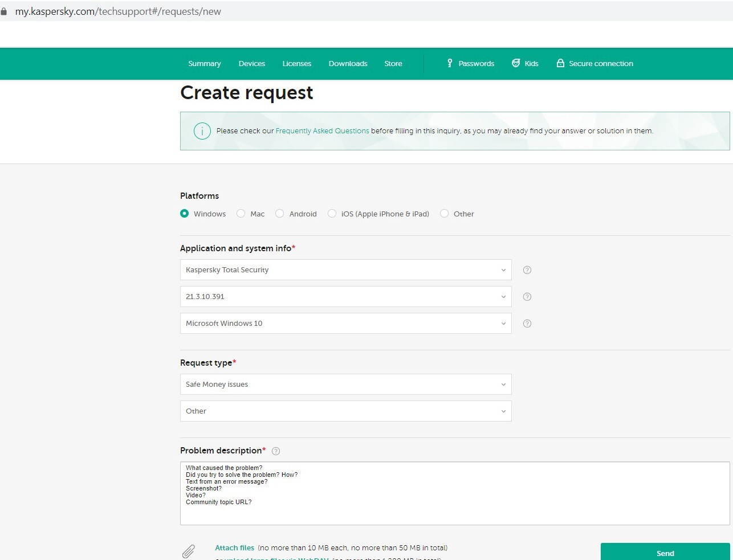The image size is (733, 560).
Task: Visit the Store menu item
Action: tap(393, 64)
